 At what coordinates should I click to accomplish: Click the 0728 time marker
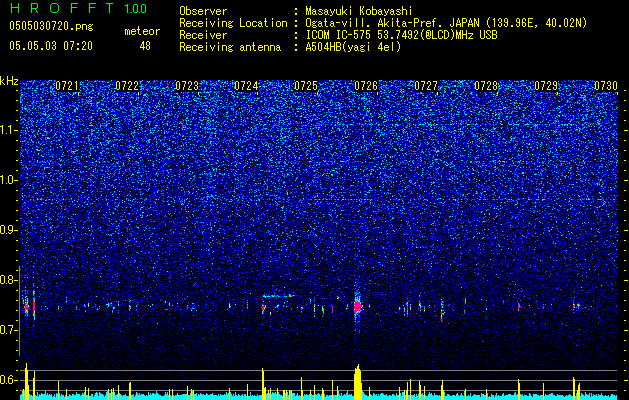(486, 86)
